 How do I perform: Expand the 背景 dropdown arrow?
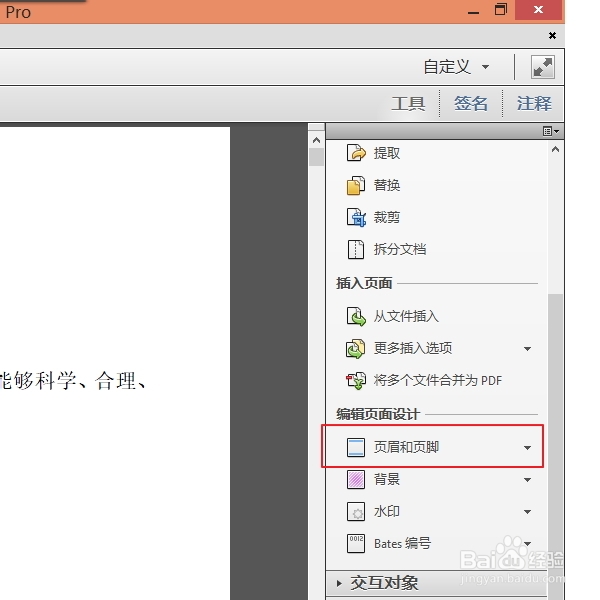tap(527, 480)
